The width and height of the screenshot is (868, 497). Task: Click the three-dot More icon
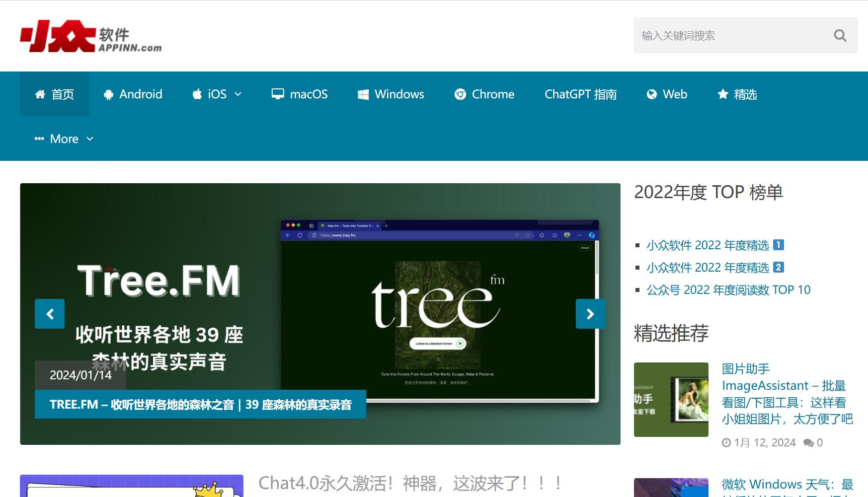(39, 139)
